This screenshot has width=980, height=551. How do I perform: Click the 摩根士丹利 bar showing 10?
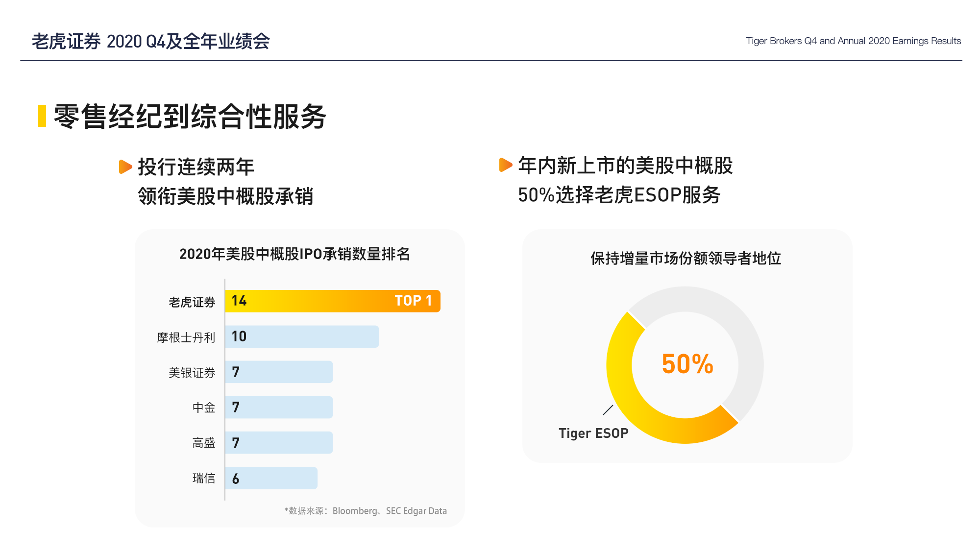pos(302,336)
